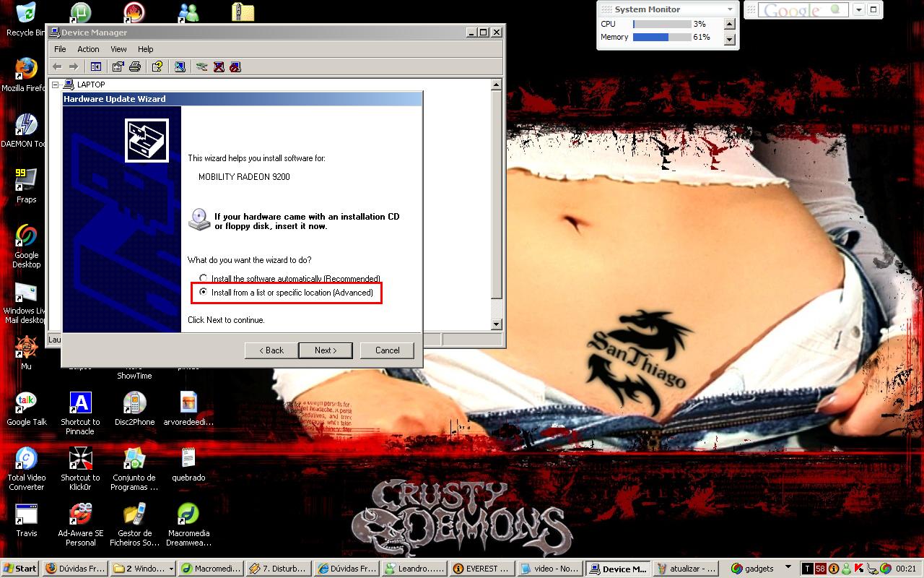Click the Disable device toolbar icon
Image resolution: width=924 pixels, height=578 pixels.
pos(235,66)
